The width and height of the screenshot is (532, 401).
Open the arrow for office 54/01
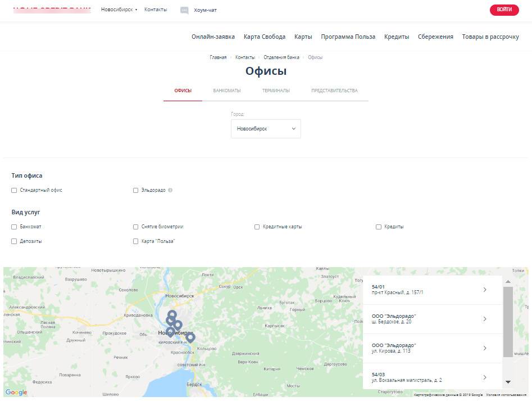485,290
